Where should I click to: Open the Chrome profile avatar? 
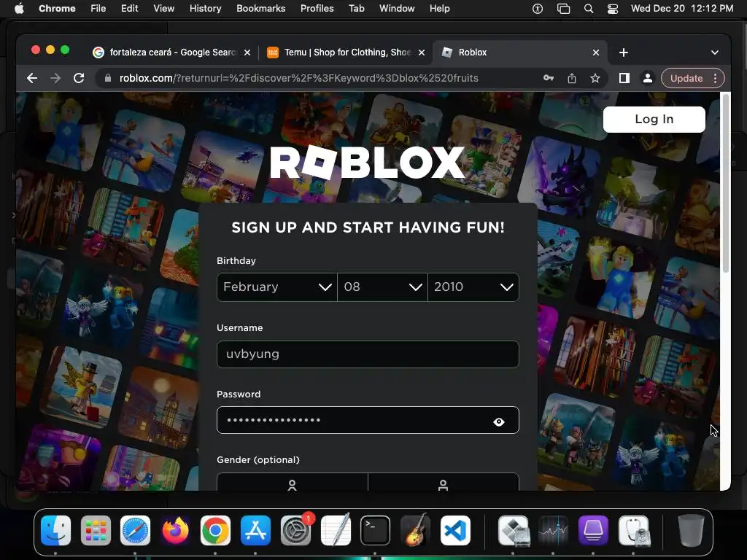(648, 78)
